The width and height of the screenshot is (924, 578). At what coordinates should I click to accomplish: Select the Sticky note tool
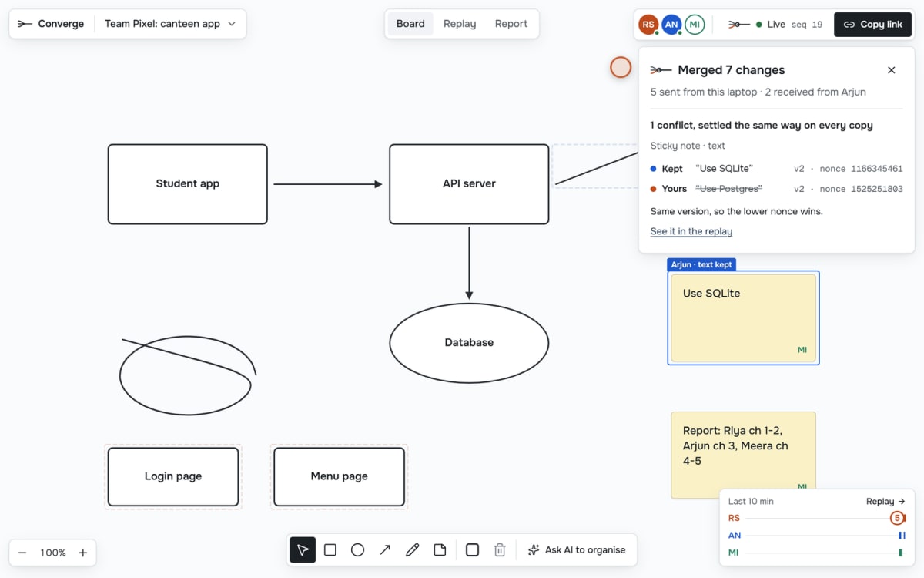440,549
